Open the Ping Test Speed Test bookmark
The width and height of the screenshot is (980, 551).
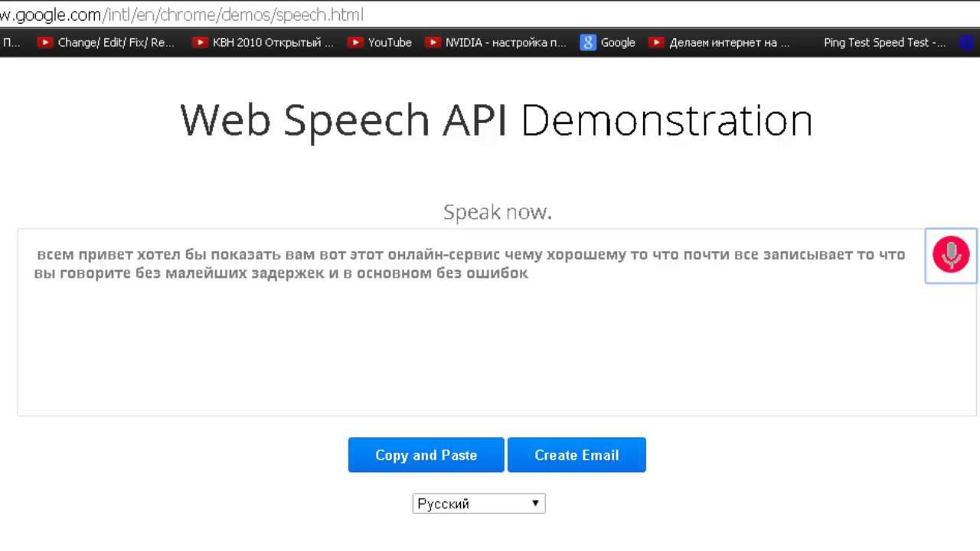pos(884,43)
